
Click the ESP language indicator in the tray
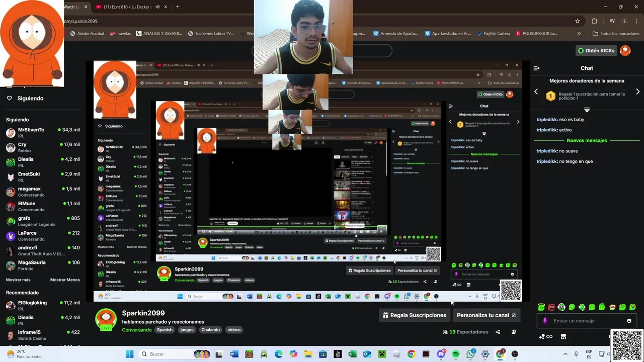point(589,354)
